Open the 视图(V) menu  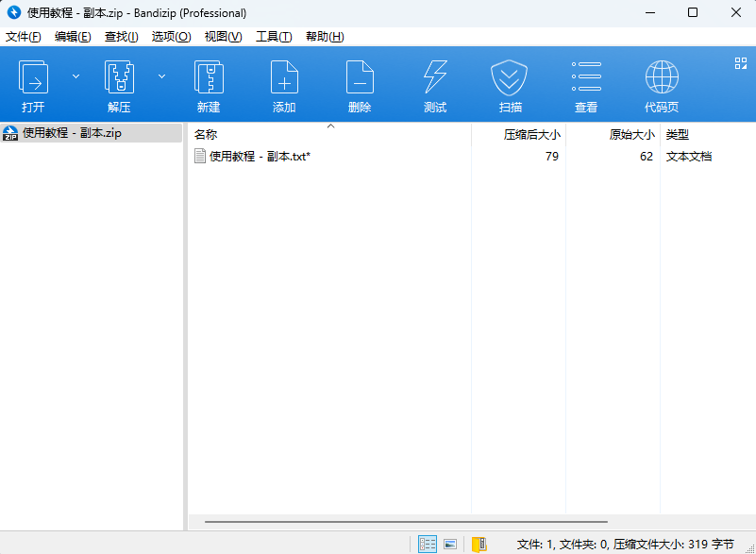224,37
